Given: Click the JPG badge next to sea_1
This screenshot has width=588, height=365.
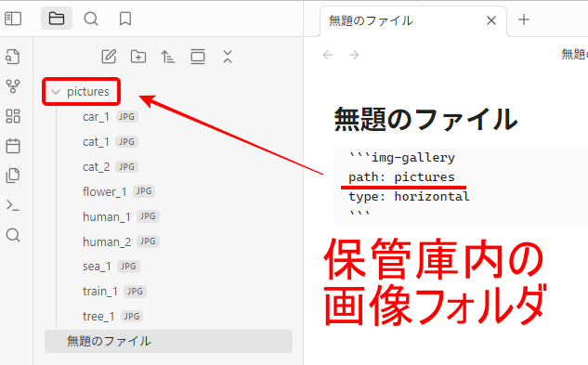Looking at the screenshot, I should click(x=128, y=267).
